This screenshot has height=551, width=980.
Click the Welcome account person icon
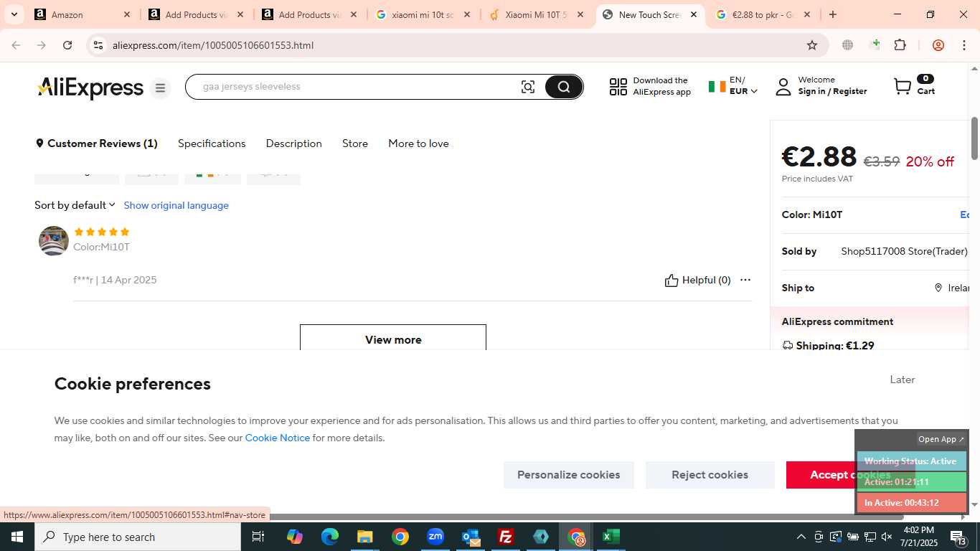(x=783, y=87)
